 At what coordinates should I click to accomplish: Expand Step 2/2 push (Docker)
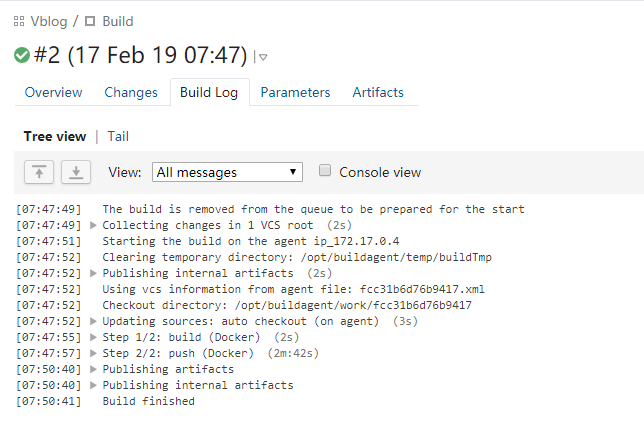(x=93, y=353)
